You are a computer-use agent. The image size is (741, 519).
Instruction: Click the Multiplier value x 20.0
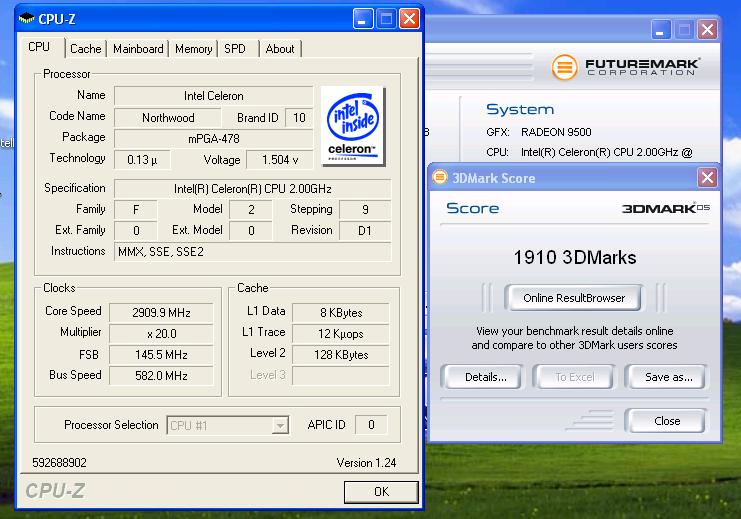point(161,334)
